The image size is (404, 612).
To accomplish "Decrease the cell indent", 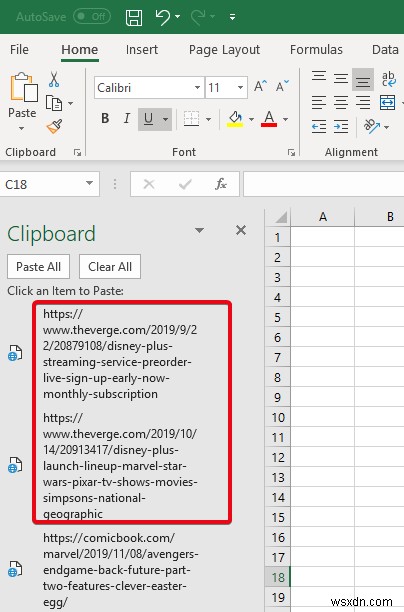I will [x=319, y=126].
